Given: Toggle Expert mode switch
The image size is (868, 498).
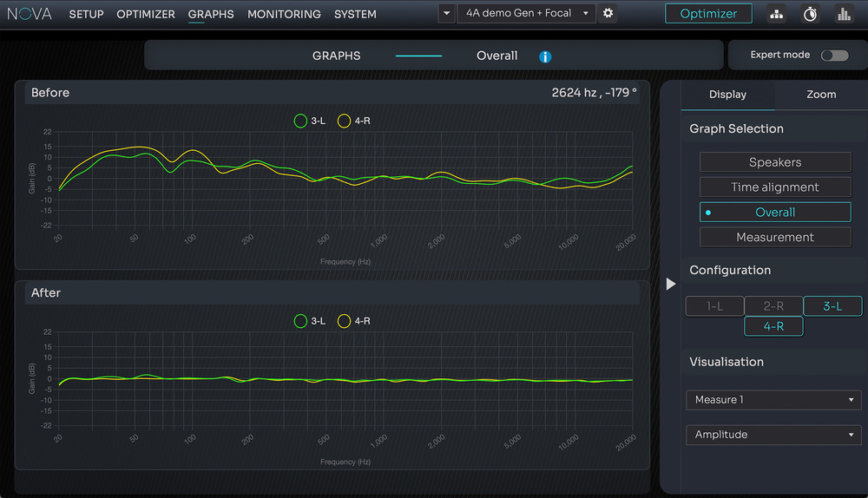Looking at the screenshot, I should pyautogui.click(x=835, y=56).
